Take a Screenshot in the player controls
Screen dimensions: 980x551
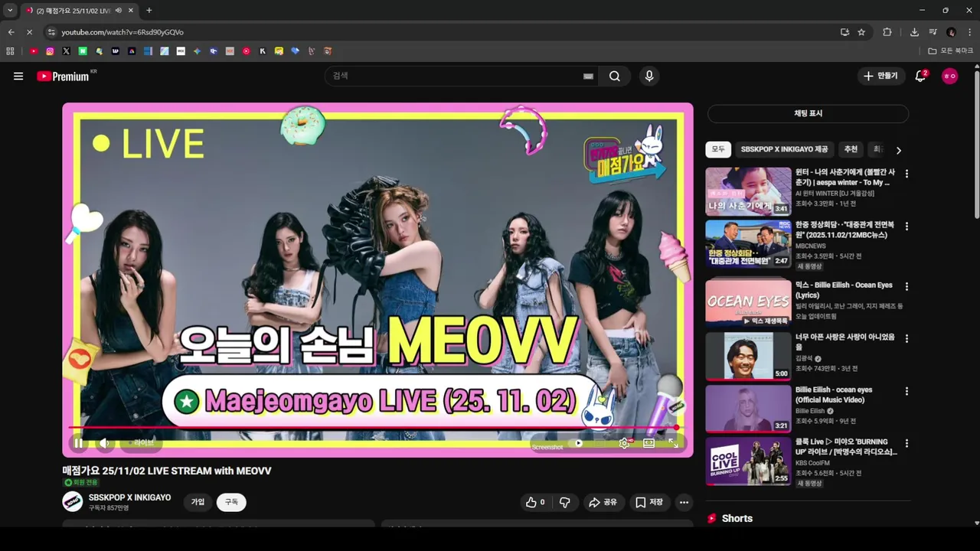(547, 447)
